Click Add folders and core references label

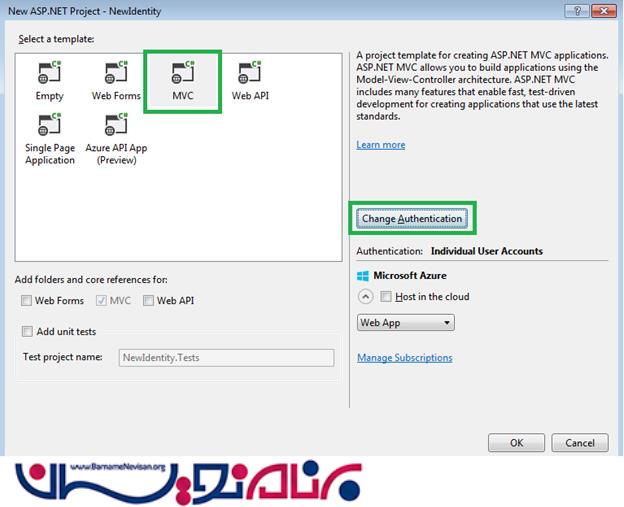[91, 280]
